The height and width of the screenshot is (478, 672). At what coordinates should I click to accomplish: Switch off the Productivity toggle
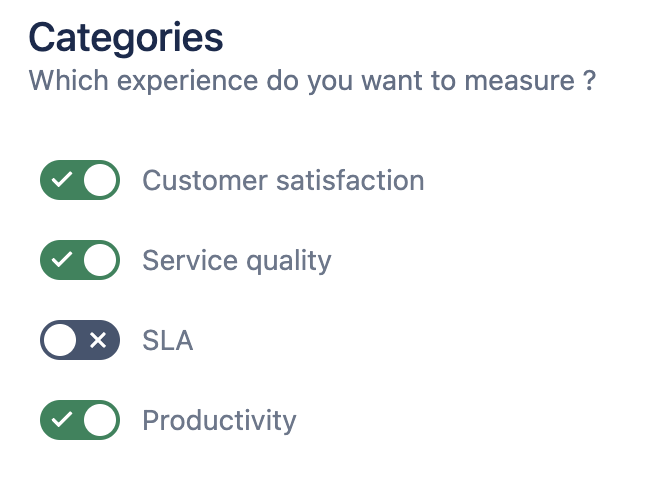click(x=80, y=420)
